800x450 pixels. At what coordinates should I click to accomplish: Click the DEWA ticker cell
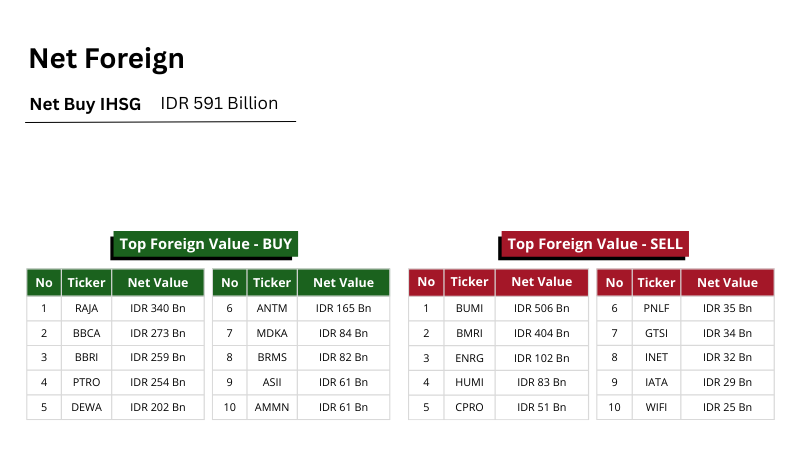tap(86, 407)
